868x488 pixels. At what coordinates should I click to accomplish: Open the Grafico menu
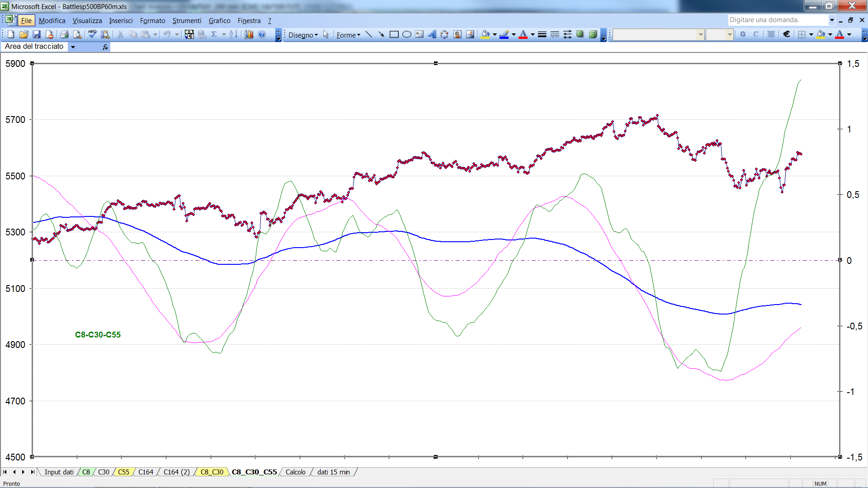219,20
